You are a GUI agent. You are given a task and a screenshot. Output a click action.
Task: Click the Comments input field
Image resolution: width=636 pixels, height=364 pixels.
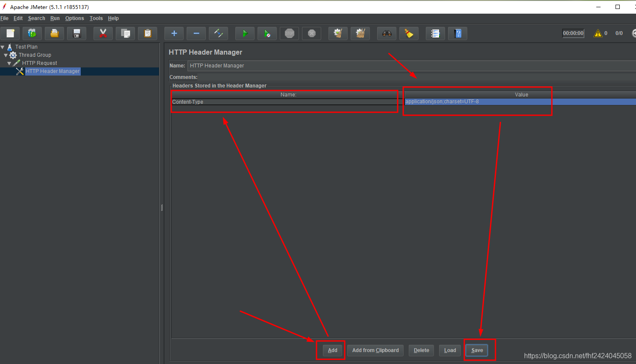(418, 77)
